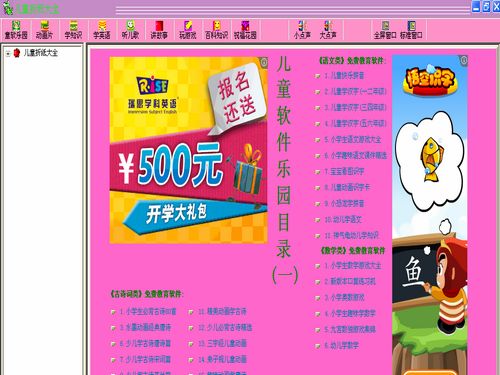
Task: Expand the 儿童折纸大全 tree node
Action: point(8,53)
